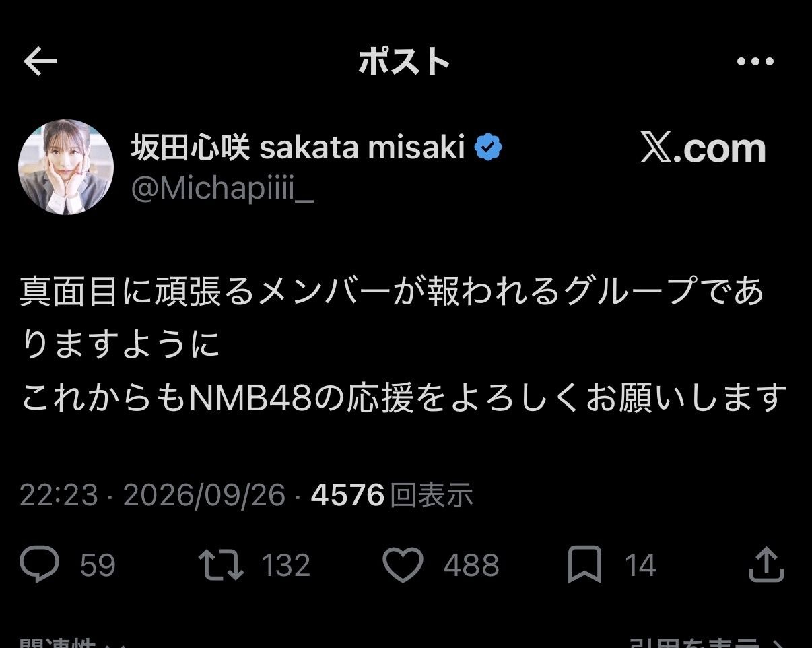Open the three-dot more options menu

755,62
